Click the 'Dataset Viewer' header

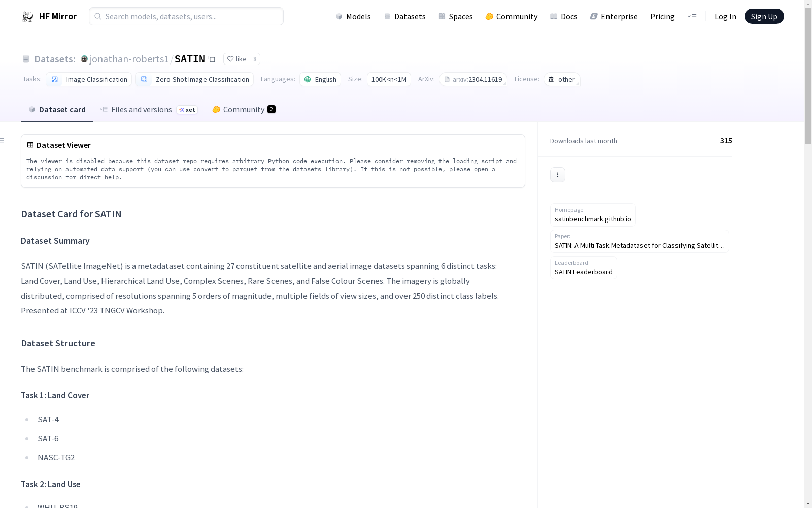(x=59, y=145)
